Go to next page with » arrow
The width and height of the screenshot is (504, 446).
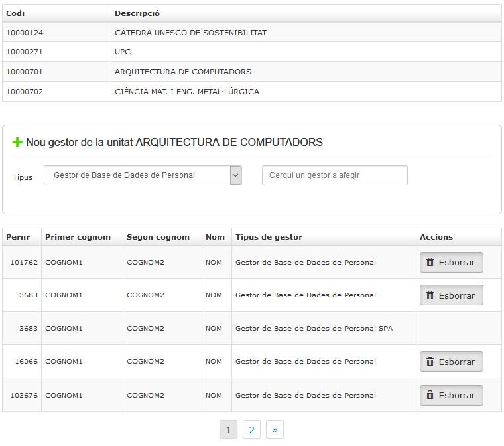(x=275, y=430)
